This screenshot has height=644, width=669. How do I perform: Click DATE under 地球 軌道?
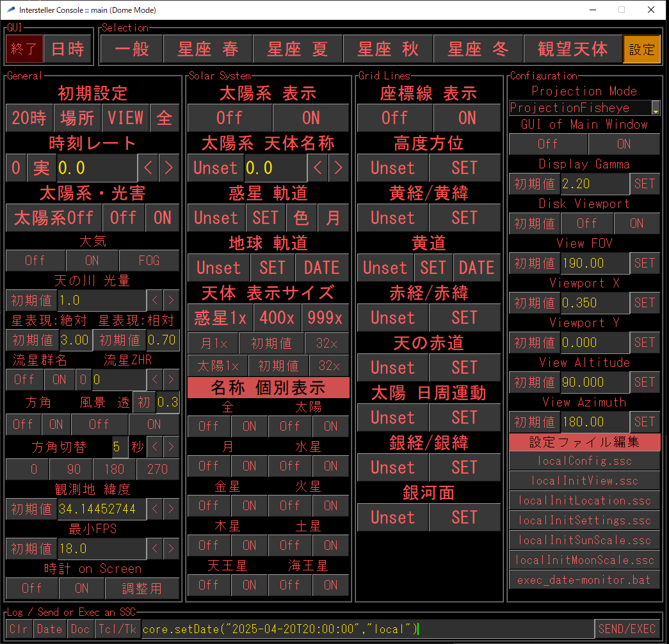(x=322, y=268)
